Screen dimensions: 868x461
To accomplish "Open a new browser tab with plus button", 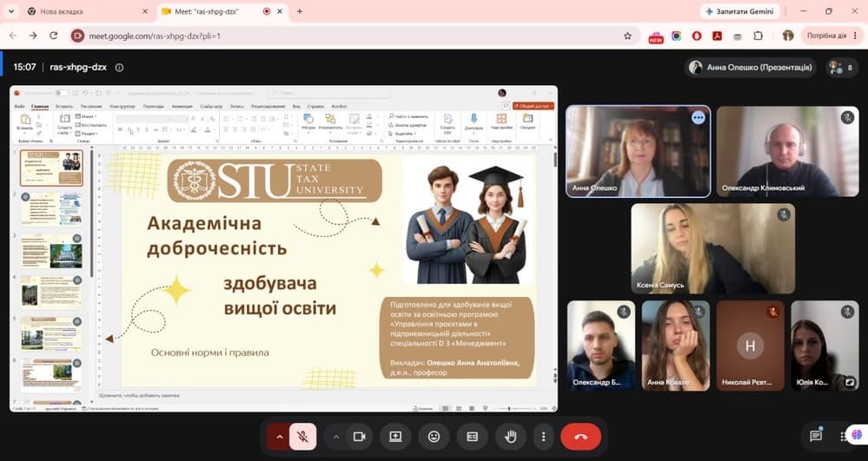I will pyautogui.click(x=300, y=11).
